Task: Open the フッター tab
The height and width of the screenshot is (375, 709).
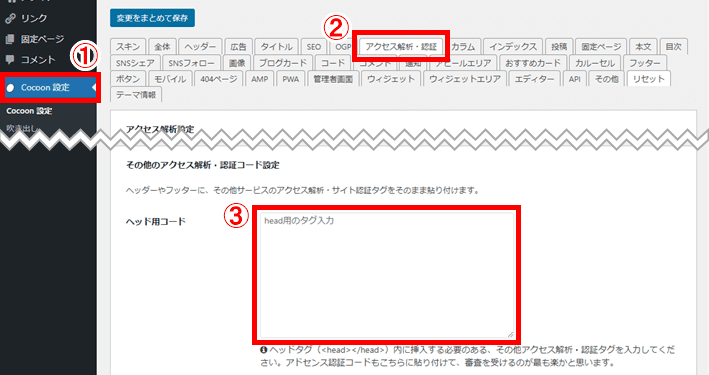Action: point(644,63)
